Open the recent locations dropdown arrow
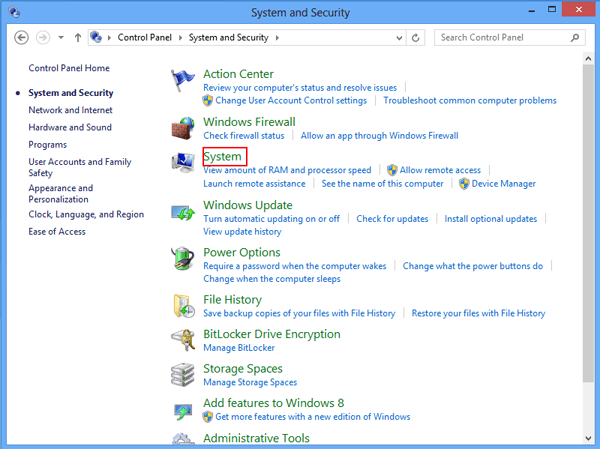This screenshot has height=449, width=600. [x=61, y=38]
